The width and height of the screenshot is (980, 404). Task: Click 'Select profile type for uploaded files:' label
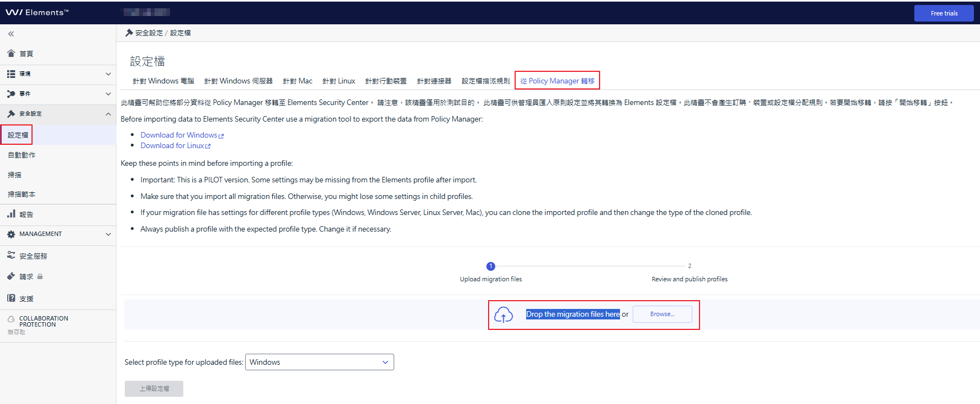[x=184, y=363]
